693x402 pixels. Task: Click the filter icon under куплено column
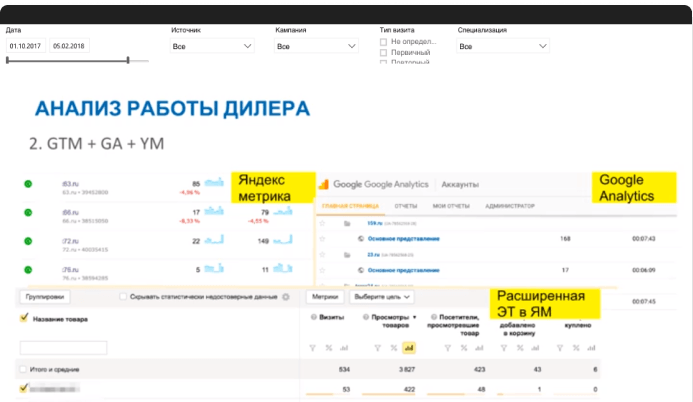560,348
